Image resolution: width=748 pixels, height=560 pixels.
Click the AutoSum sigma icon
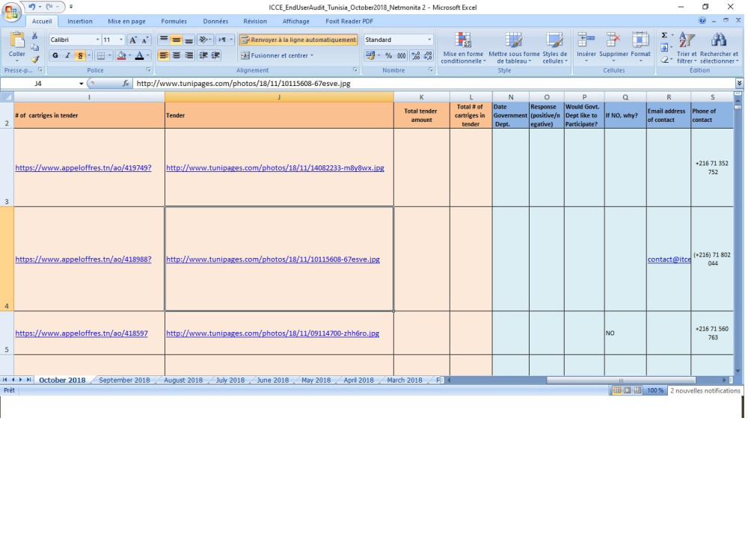(x=664, y=35)
